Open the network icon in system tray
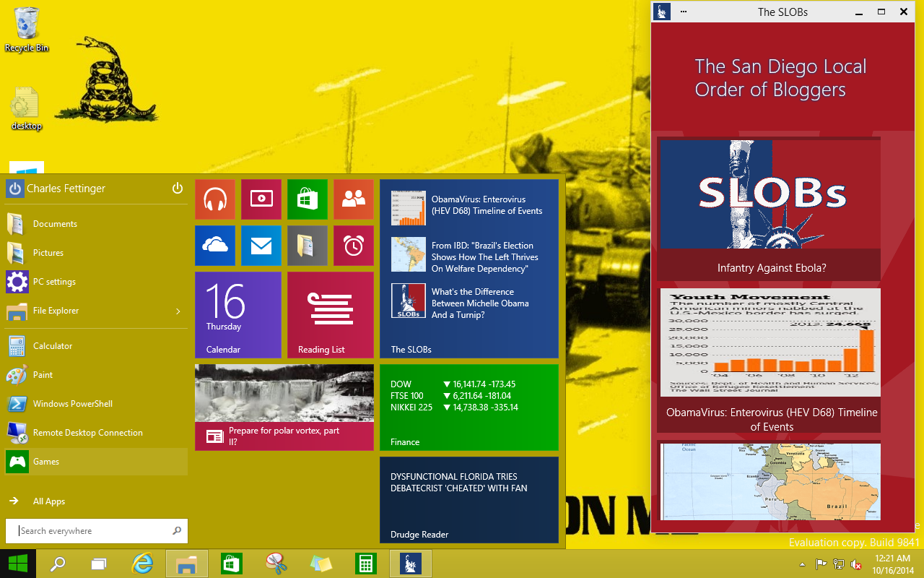The image size is (924, 578). (x=839, y=564)
